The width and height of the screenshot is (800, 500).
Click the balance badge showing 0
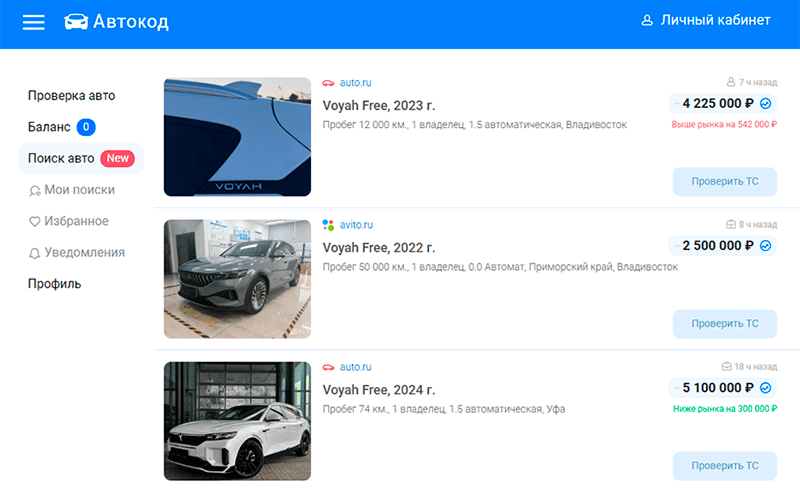pos(86,127)
